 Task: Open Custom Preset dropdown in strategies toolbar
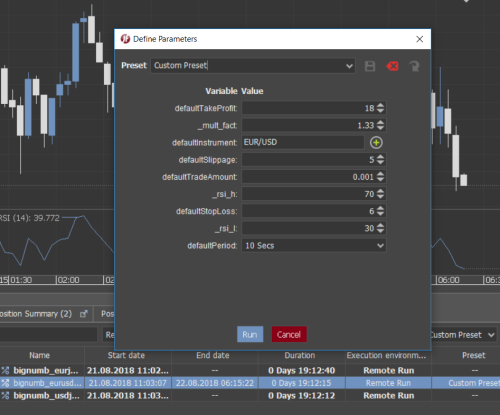491,335
